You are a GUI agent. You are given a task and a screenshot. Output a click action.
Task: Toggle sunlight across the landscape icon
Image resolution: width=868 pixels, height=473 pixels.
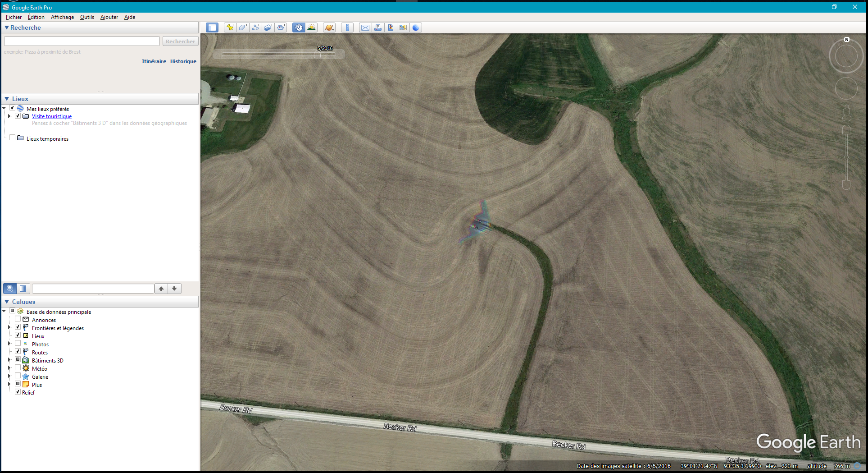(311, 28)
